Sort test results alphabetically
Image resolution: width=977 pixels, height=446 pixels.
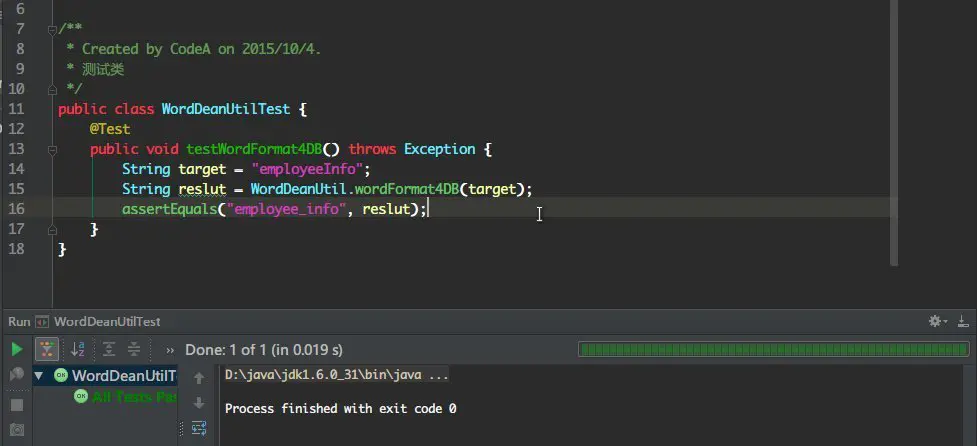click(x=77, y=349)
